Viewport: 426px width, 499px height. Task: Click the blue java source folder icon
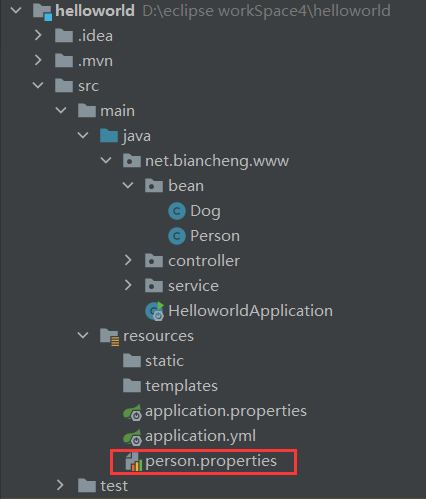(109, 136)
